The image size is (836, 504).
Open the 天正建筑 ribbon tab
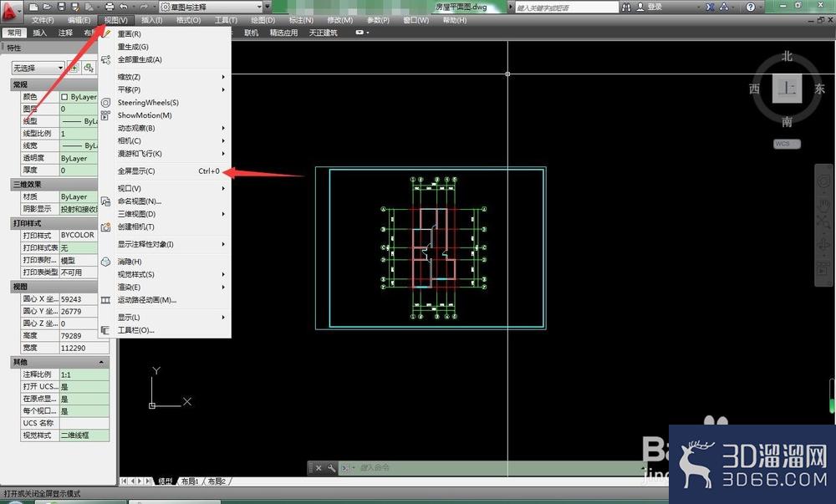323,33
